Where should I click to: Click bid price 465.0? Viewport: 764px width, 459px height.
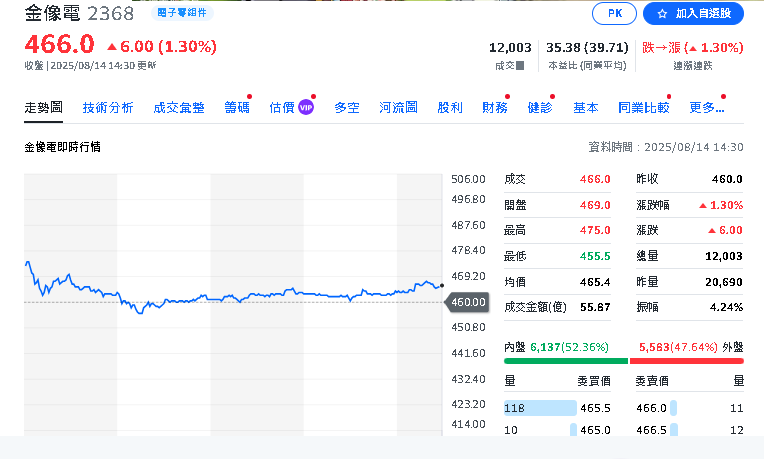595,430
